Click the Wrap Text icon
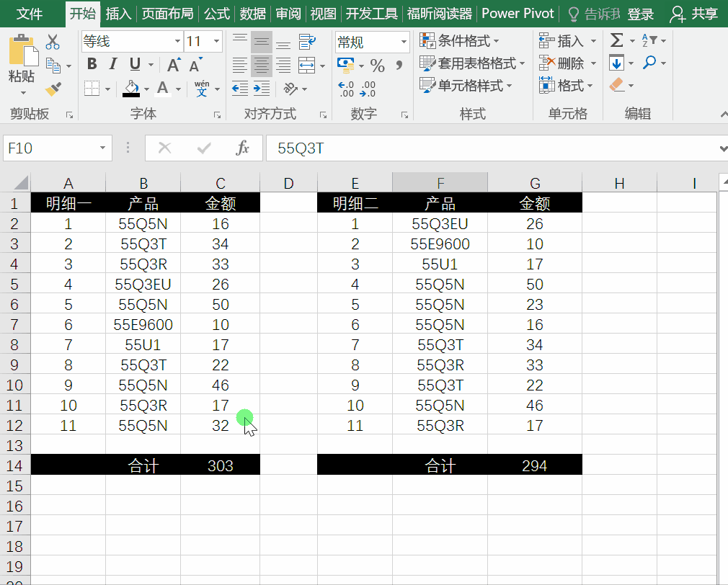This screenshot has height=585, width=728. [x=307, y=42]
